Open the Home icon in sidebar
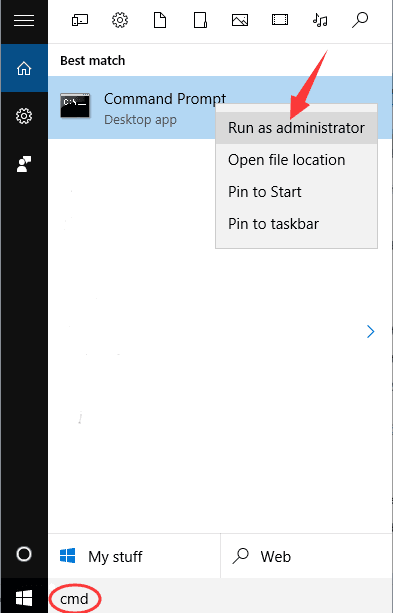393x613 pixels. pyautogui.click(x=24, y=68)
